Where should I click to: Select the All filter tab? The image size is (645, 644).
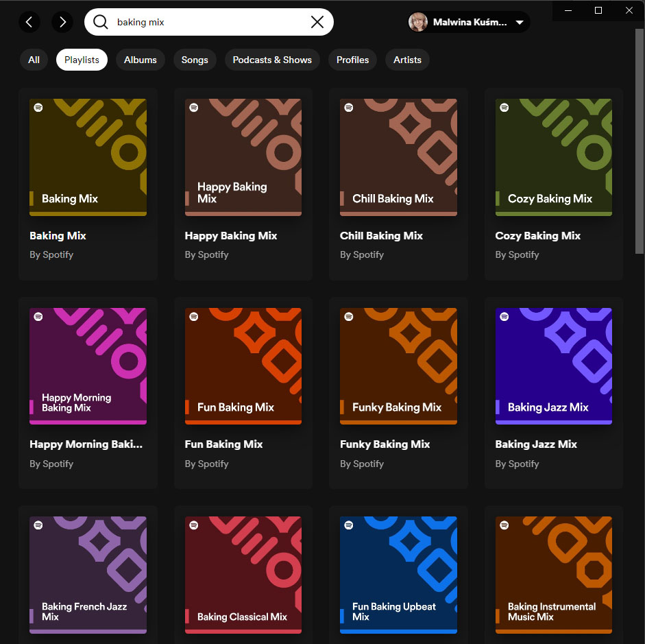[x=34, y=60]
